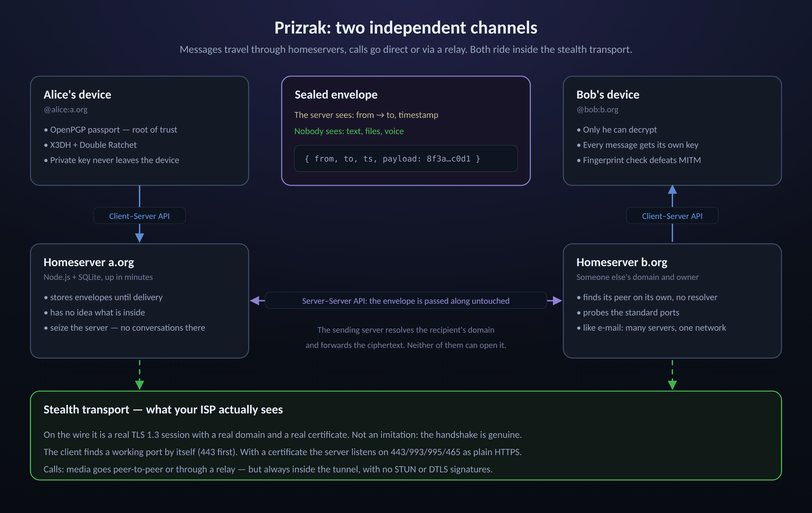Click the line about ports 443/993/995/465
The width and height of the screenshot is (812, 513).
(x=283, y=452)
